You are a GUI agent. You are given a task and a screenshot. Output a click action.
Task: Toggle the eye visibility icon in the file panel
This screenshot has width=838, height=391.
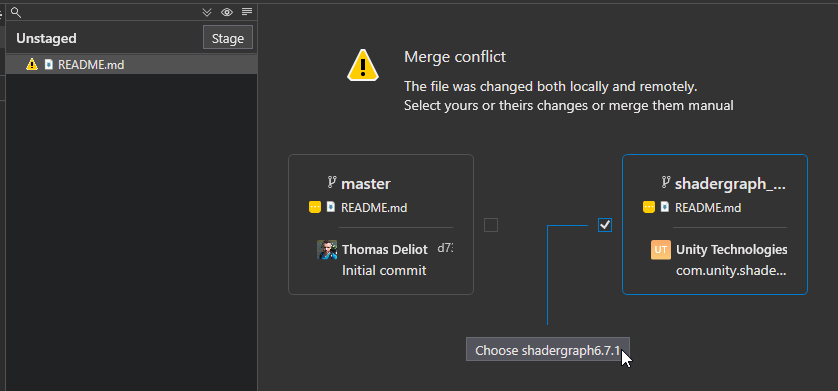click(x=227, y=12)
